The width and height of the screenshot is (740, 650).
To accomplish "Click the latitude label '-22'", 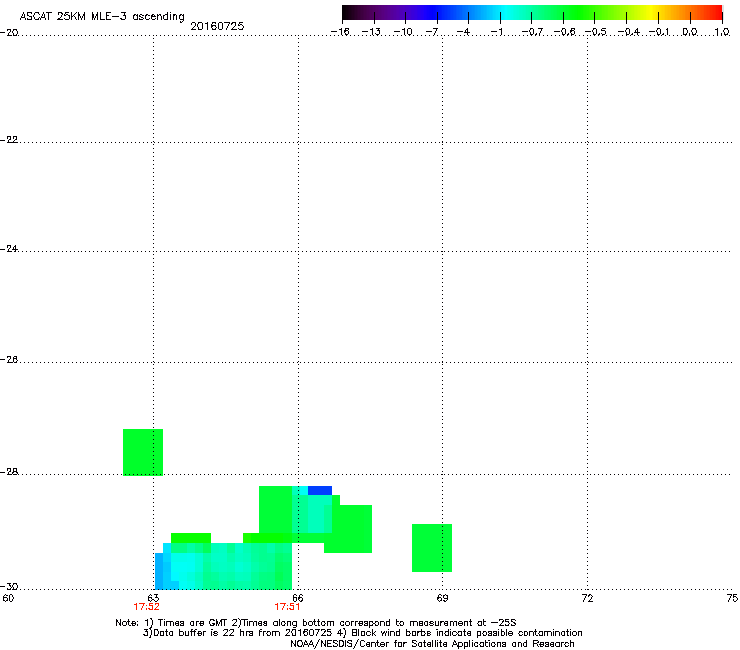I will click(x=9, y=140).
